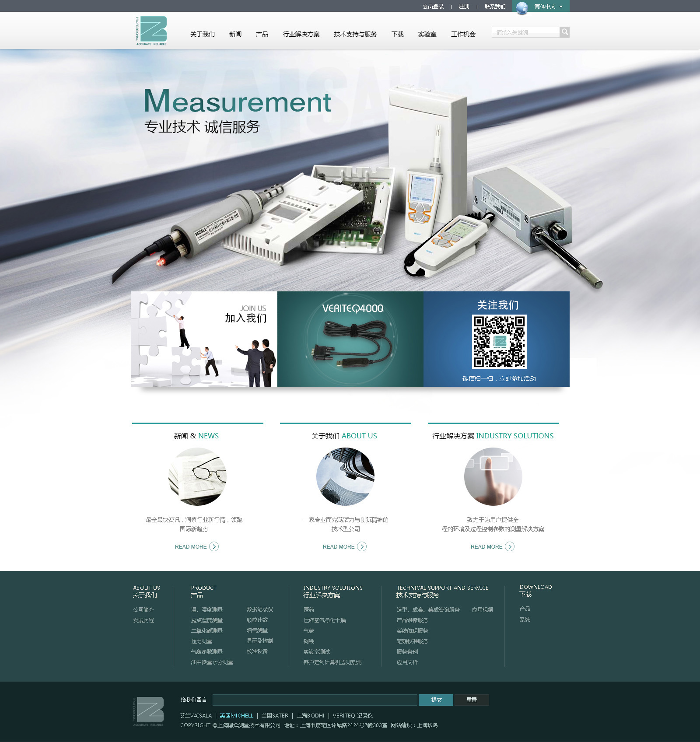Screen dimensions: 700x742
Task: Open footer link 客户定制计算机监测系统
Action: pyautogui.click(x=332, y=662)
